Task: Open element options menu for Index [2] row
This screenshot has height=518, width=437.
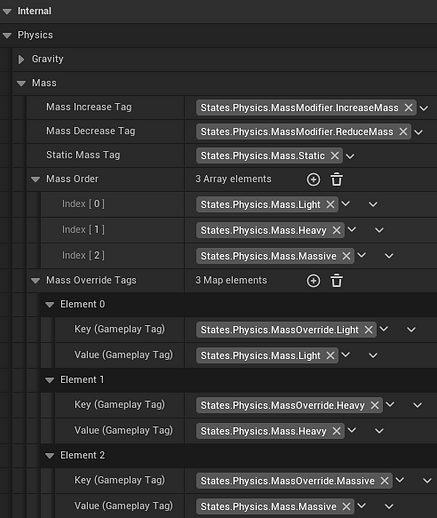Action: [389, 256]
